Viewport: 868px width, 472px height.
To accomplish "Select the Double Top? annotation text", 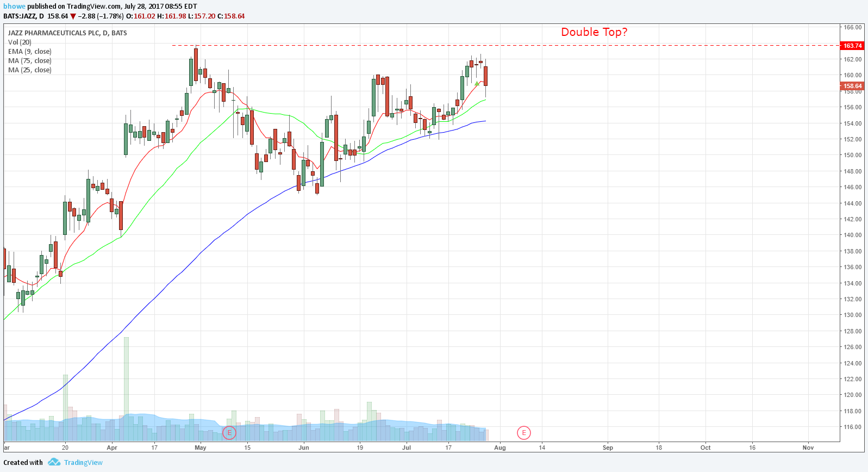I will [x=594, y=32].
